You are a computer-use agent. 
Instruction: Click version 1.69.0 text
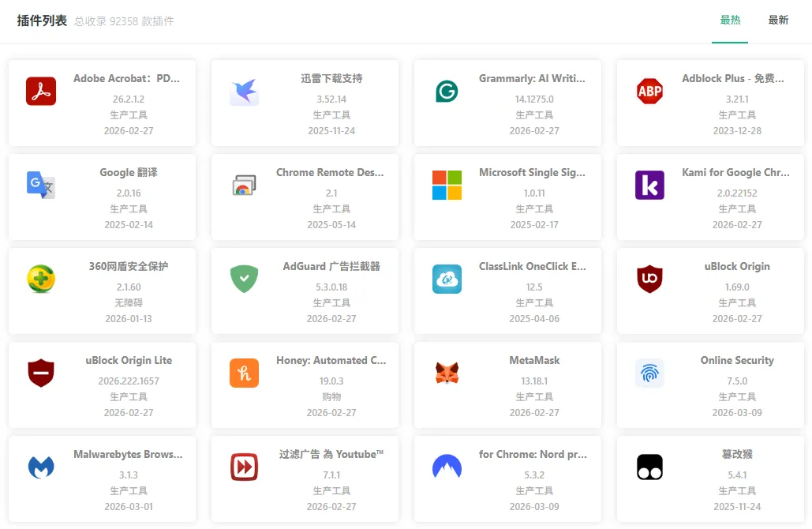[737, 287]
